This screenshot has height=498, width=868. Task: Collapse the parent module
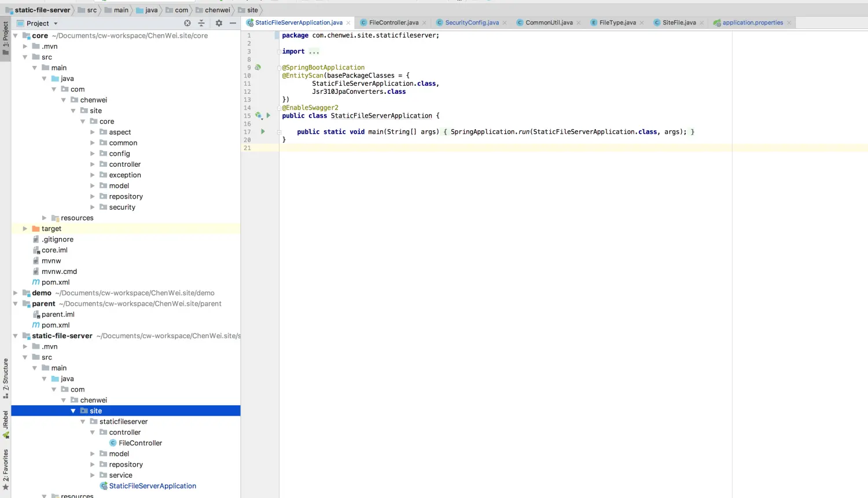pyautogui.click(x=16, y=303)
